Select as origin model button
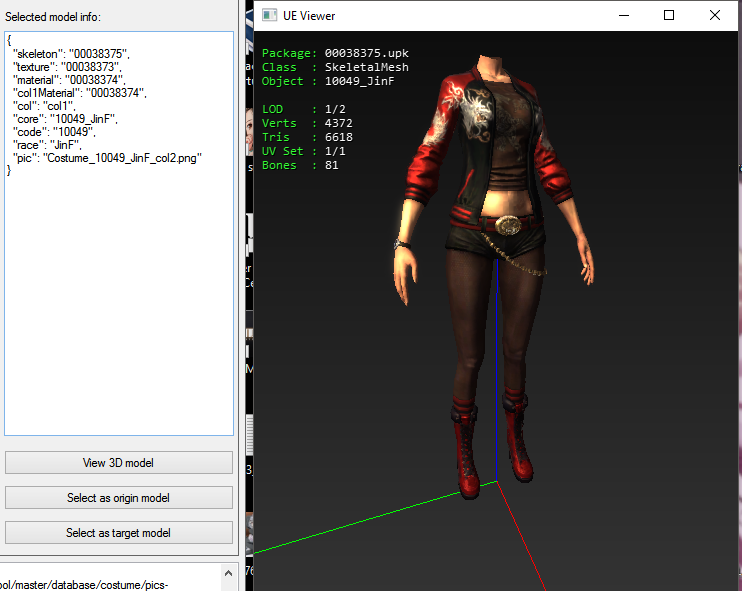Viewport: 742px width, 591px height. point(119,497)
